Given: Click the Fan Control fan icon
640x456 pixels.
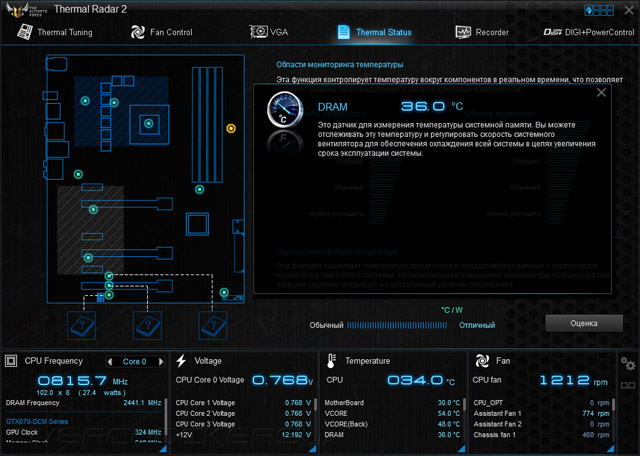Looking at the screenshot, I should point(138,32).
